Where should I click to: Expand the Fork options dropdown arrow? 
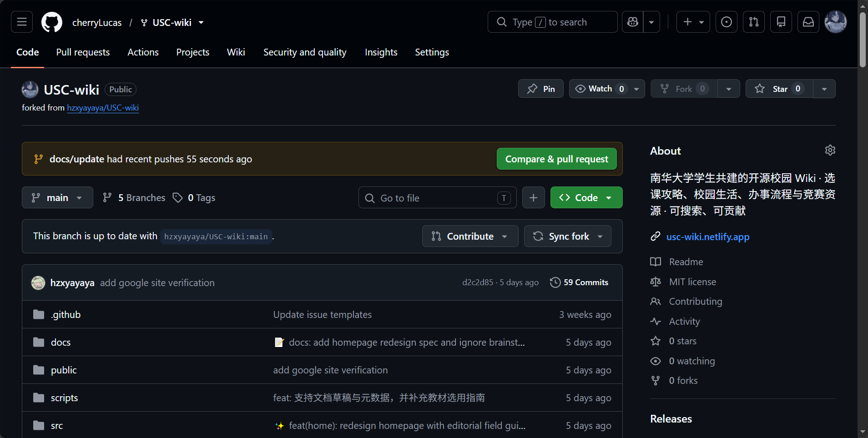click(729, 89)
